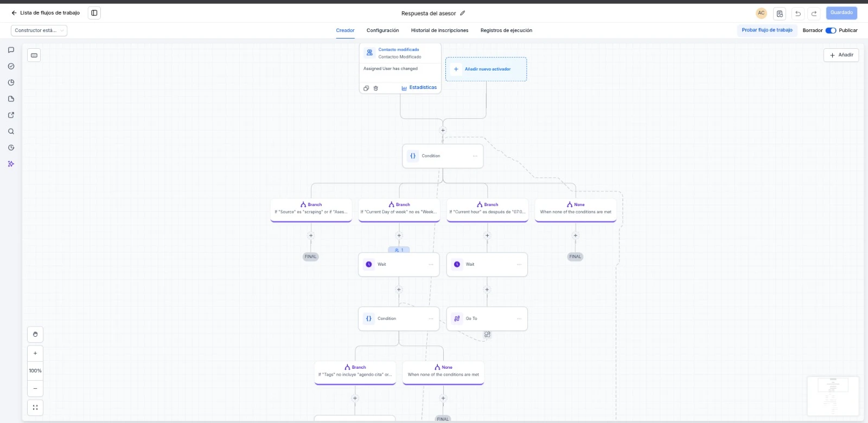Open the comments icon in left sidebar
Viewport: 868px width, 423px height.
[11, 50]
